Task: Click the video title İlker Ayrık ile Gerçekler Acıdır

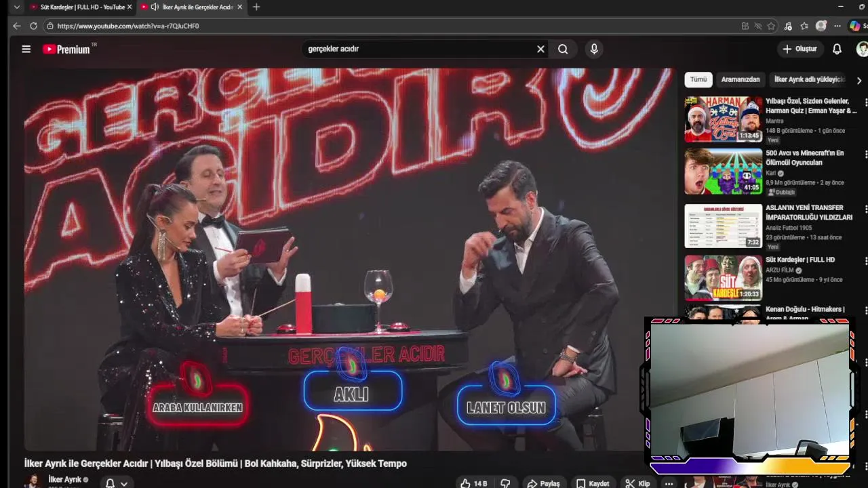Action: pos(216,464)
